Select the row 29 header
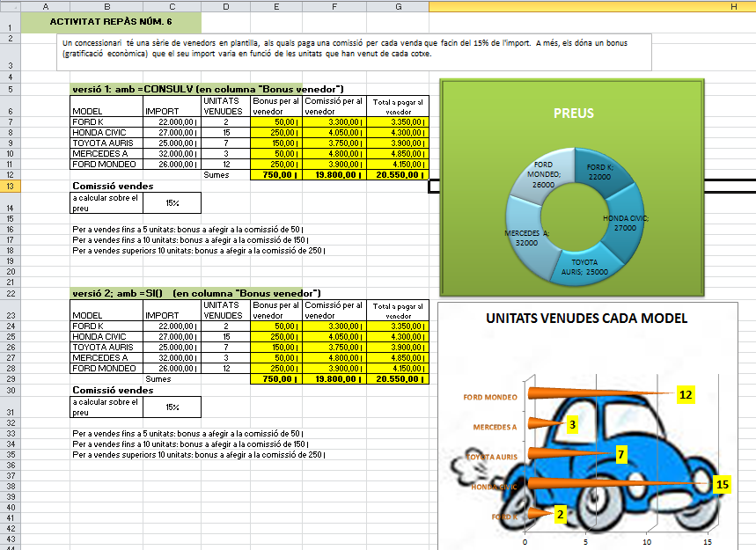Viewport: 756px width, 550px height. pyautogui.click(x=10, y=378)
